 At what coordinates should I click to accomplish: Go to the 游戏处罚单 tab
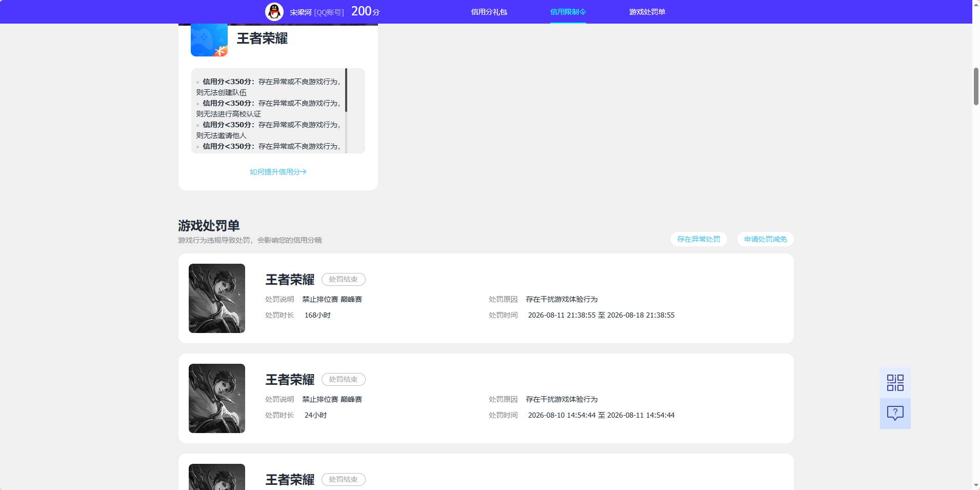[x=647, y=12]
